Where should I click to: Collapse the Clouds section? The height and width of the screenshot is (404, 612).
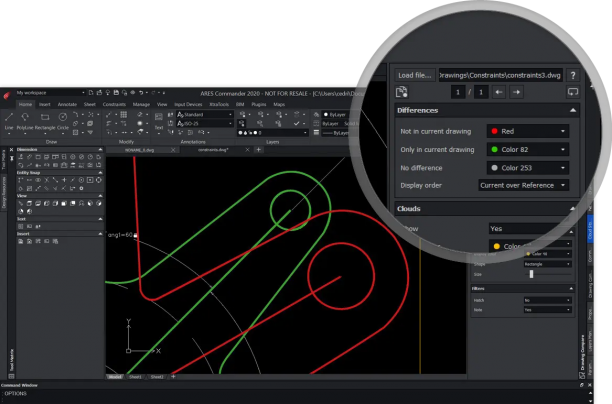[x=573, y=209]
